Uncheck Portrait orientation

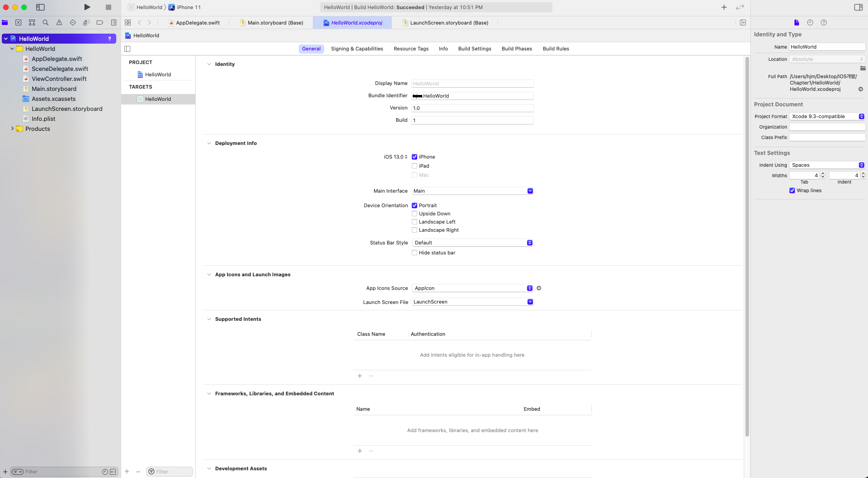tap(414, 205)
